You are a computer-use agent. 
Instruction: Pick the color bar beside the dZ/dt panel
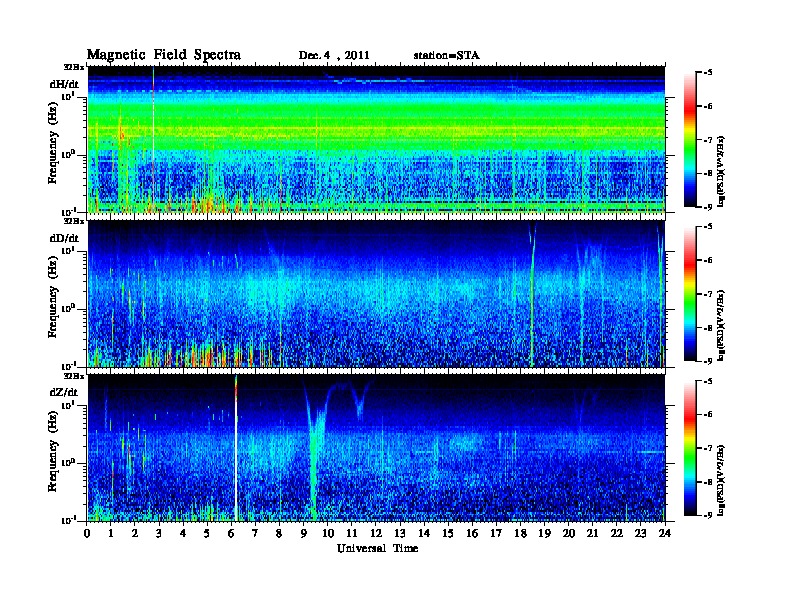coord(690,448)
